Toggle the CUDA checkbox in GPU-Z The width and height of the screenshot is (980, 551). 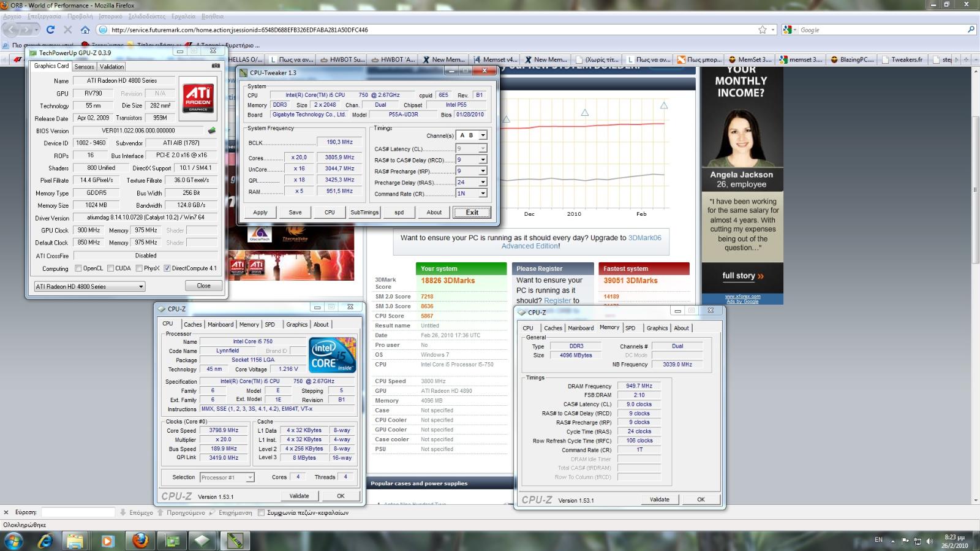[110, 268]
